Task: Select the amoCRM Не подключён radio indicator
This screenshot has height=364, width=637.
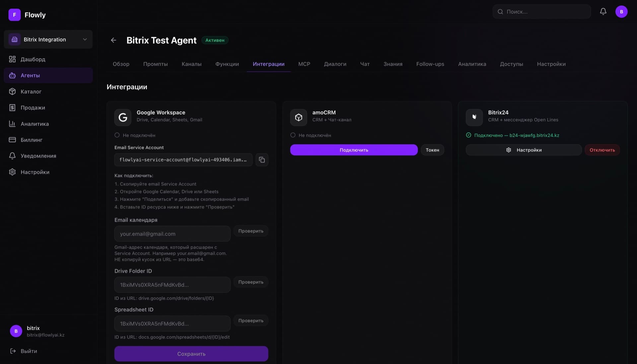Action: click(x=293, y=135)
